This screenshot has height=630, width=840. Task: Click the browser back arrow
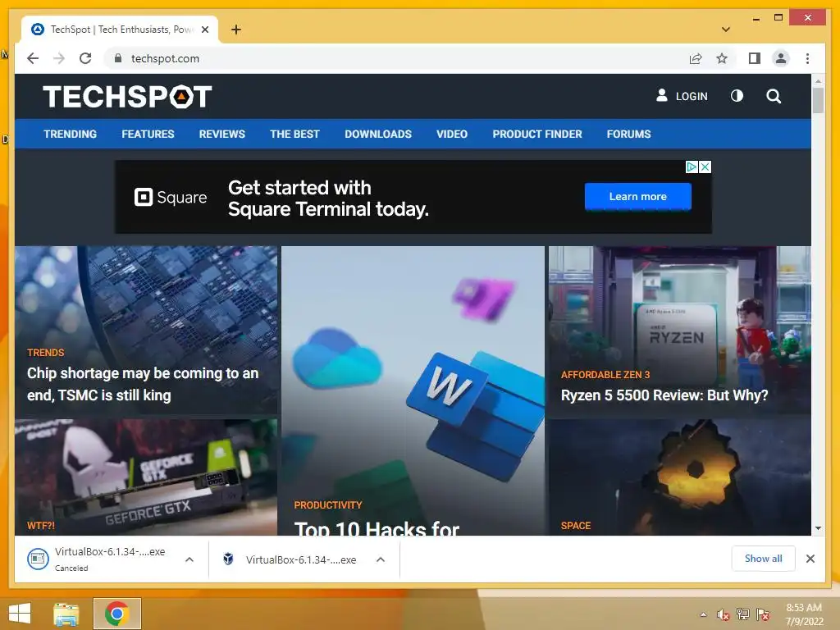[x=33, y=58]
